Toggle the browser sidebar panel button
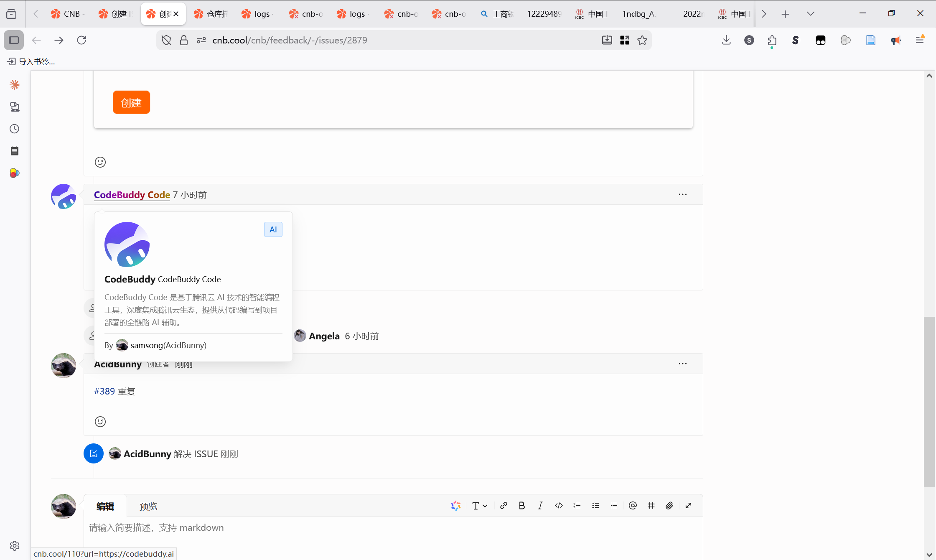This screenshot has height=560, width=936. (x=14, y=40)
